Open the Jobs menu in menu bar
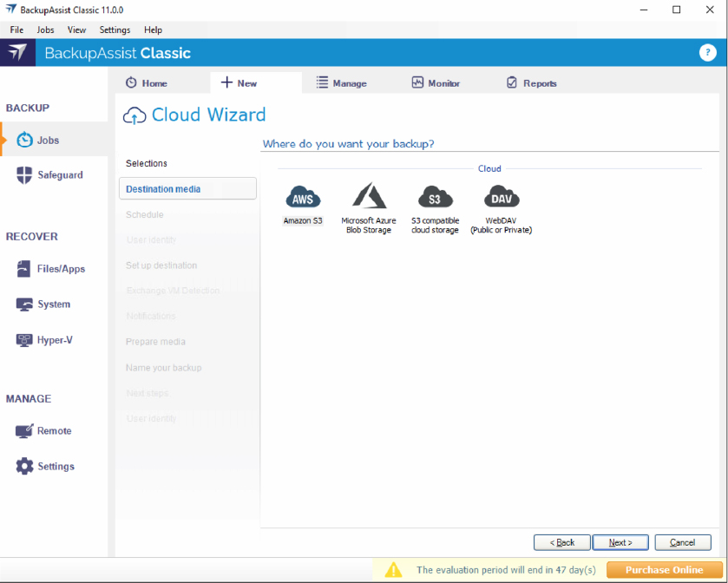 pyautogui.click(x=45, y=29)
